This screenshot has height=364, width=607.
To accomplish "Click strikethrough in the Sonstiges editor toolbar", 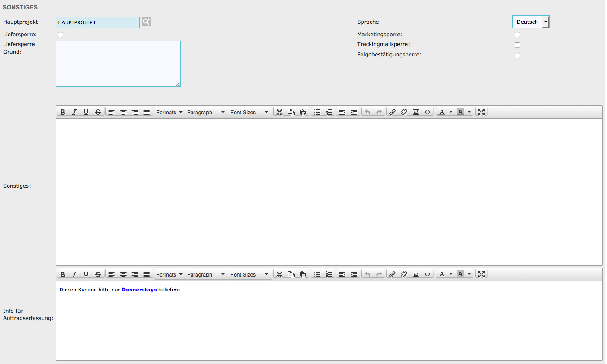I will click(x=98, y=112).
